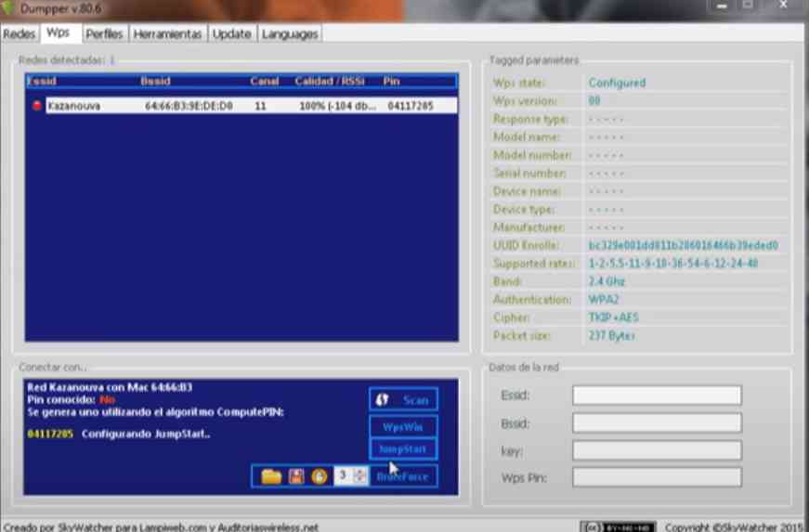Click the Supported rates value
809x532 pixels.
pyautogui.click(x=673, y=264)
